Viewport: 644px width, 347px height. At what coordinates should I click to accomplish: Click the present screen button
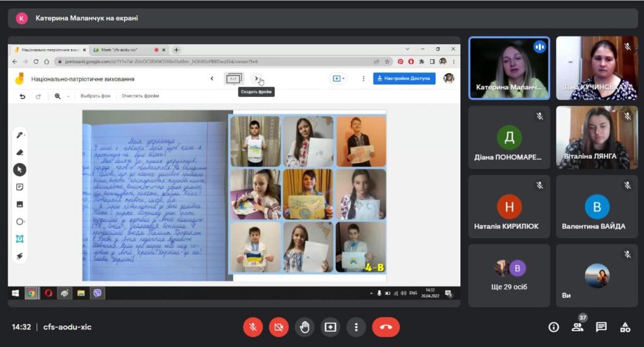pyautogui.click(x=330, y=327)
